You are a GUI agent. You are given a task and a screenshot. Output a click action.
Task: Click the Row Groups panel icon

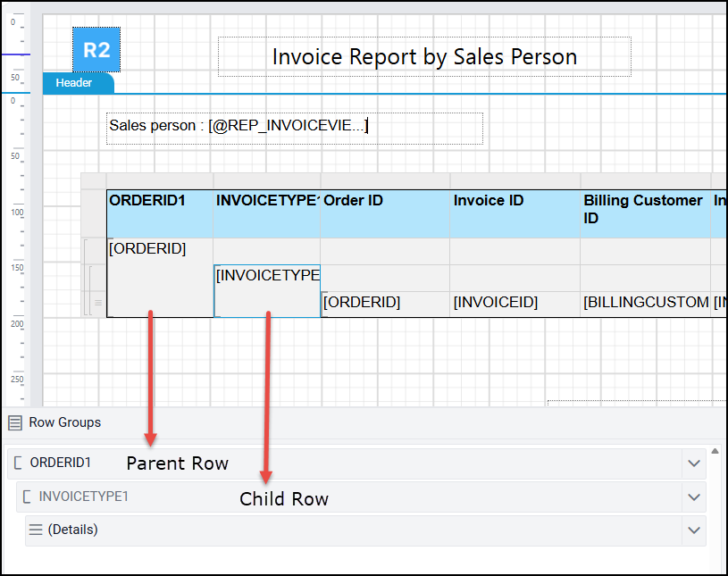(x=15, y=422)
